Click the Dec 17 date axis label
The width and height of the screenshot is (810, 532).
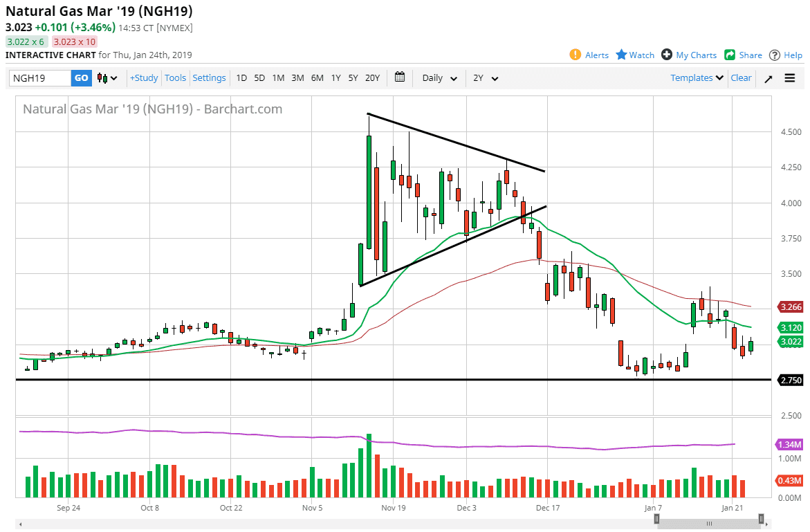pyautogui.click(x=548, y=508)
